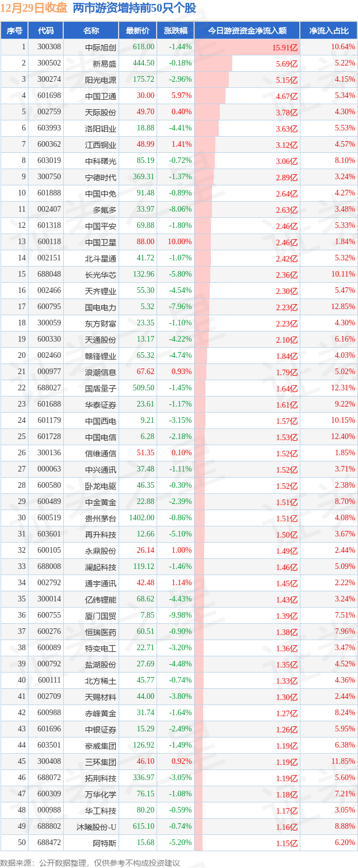Click the 12.40% ratio of 中国电信

(x=343, y=437)
